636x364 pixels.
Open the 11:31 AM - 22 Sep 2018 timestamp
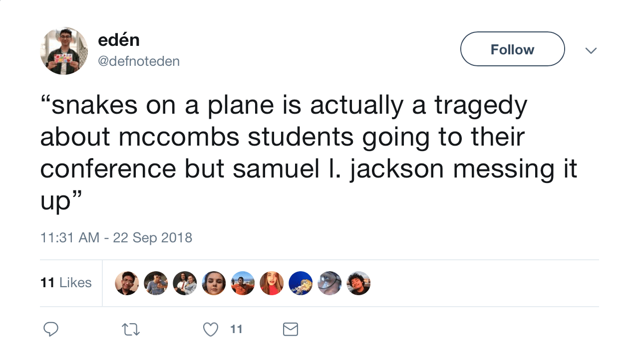point(116,237)
